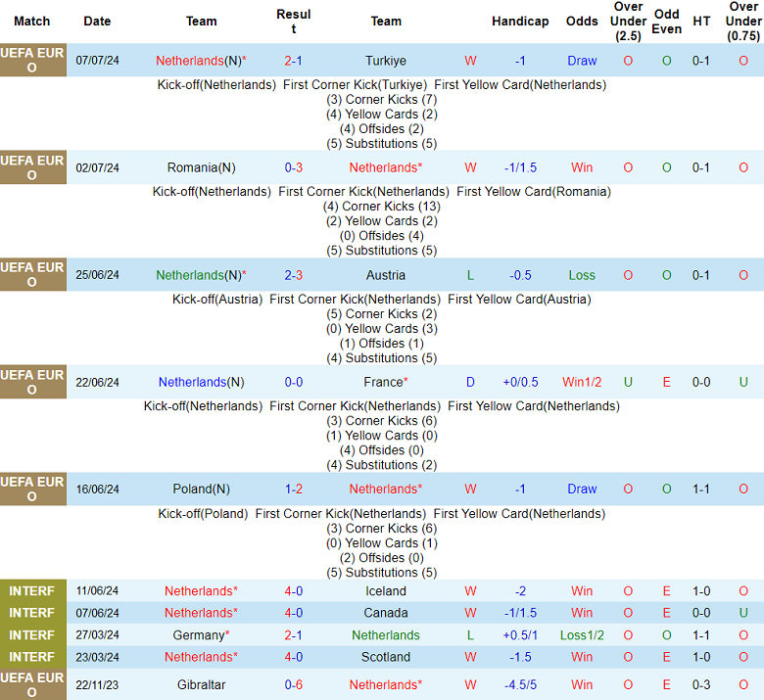Click the Win1/2 odds result cell
Image resolution: width=764 pixels, height=700 pixels.
(582, 382)
